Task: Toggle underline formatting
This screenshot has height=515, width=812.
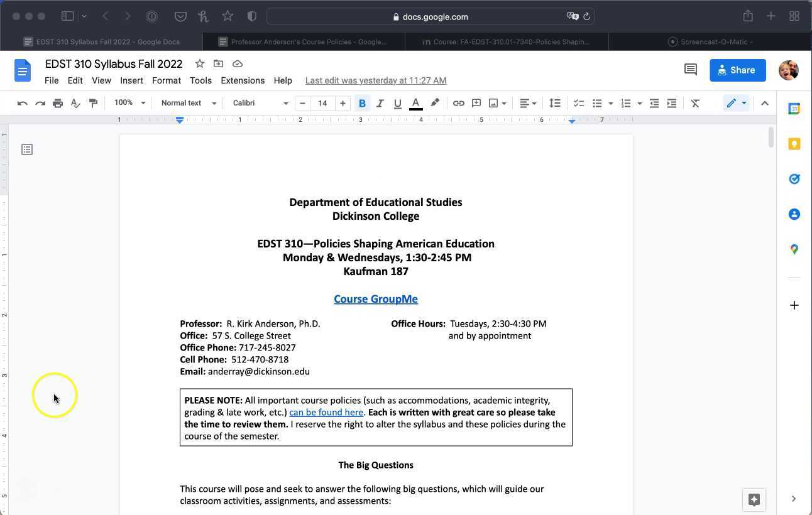Action: coord(397,102)
